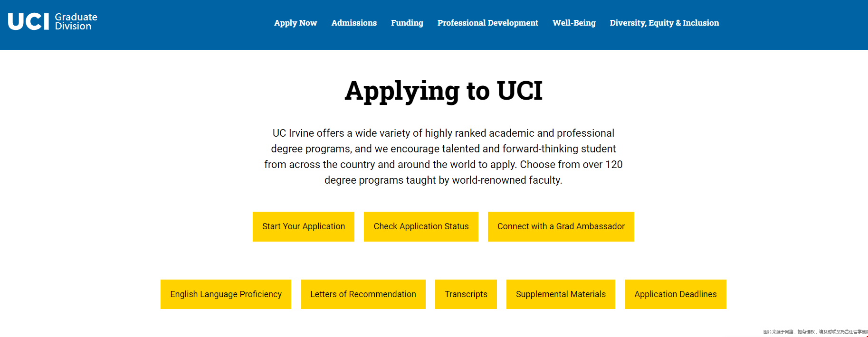Click the Graduate Division text in logo

pos(76,21)
